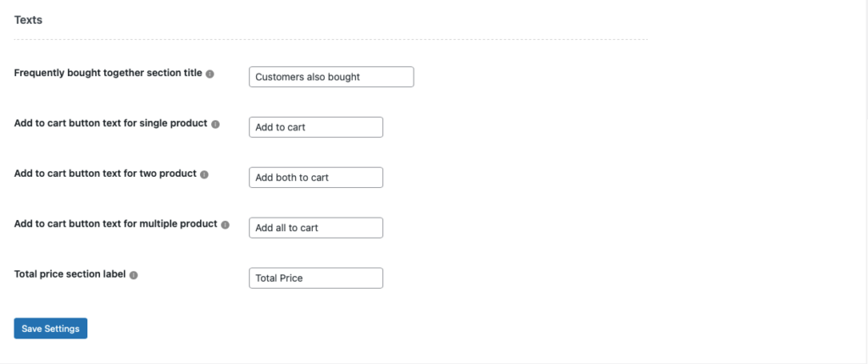
Task: Click info icon beside section title label
Action: pyautogui.click(x=210, y=74)
